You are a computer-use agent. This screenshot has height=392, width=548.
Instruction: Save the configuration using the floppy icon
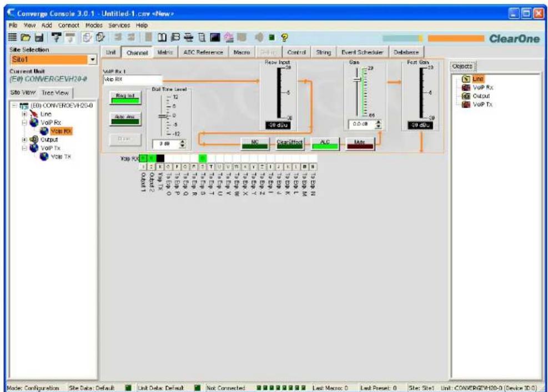pyautogui.click(x=39, y=37)
